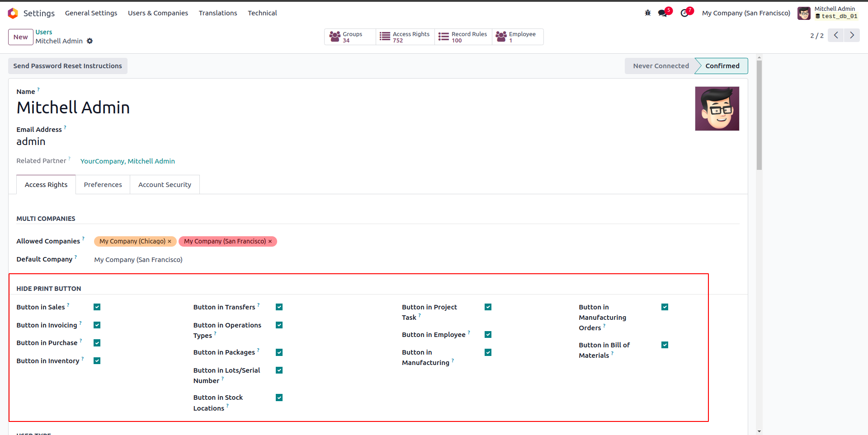Image resolution: width=868 pixels, height=435 pixels.
Task: Open the debug bug icon menu
Action: tap(647, 13)
